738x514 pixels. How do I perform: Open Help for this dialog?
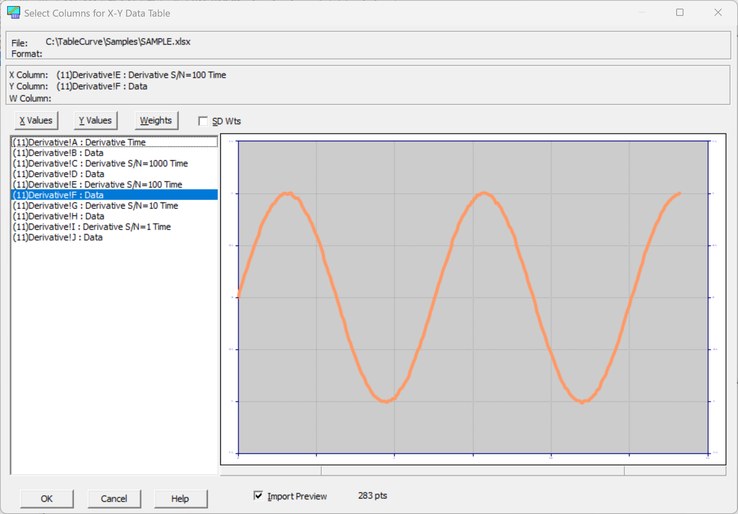[180, 498]
